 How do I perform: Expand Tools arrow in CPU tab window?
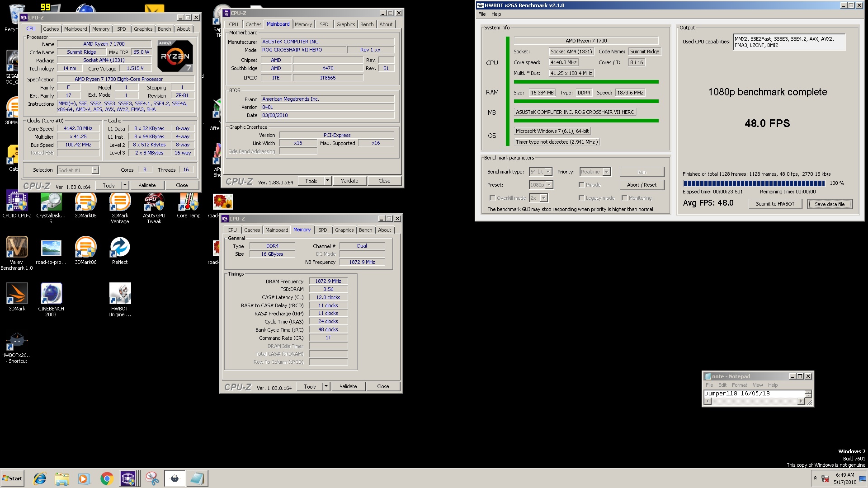pos(125,185)
